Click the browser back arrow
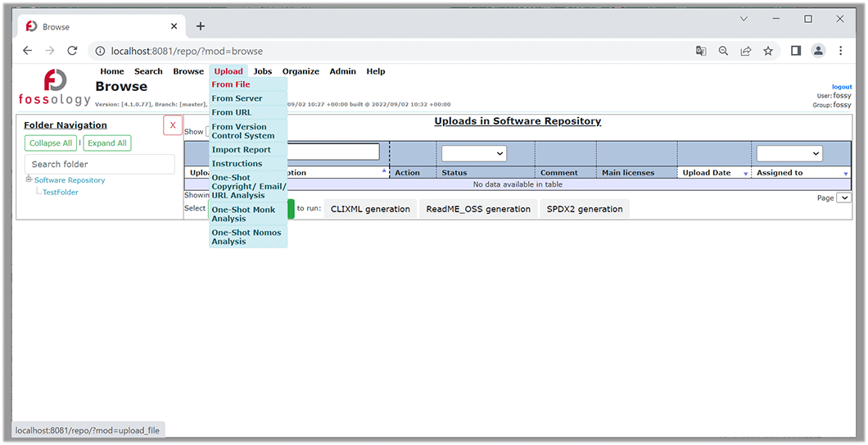Viewport: 868px width, 445px height. pos(28,51)
